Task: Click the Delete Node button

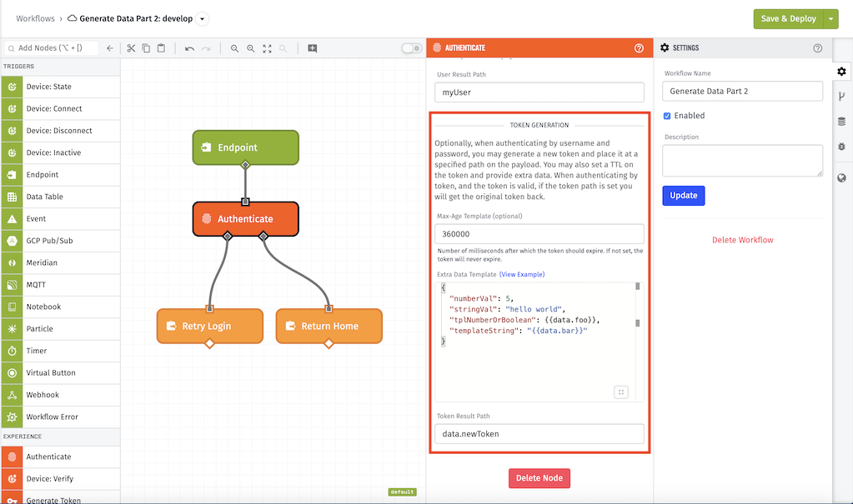Action: [x=539, y=478]
